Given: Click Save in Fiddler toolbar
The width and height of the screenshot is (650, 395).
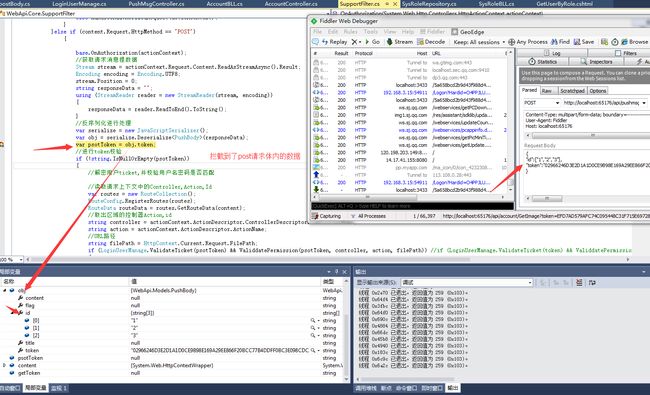Looking at the screenshot, I should coord(584,42).
